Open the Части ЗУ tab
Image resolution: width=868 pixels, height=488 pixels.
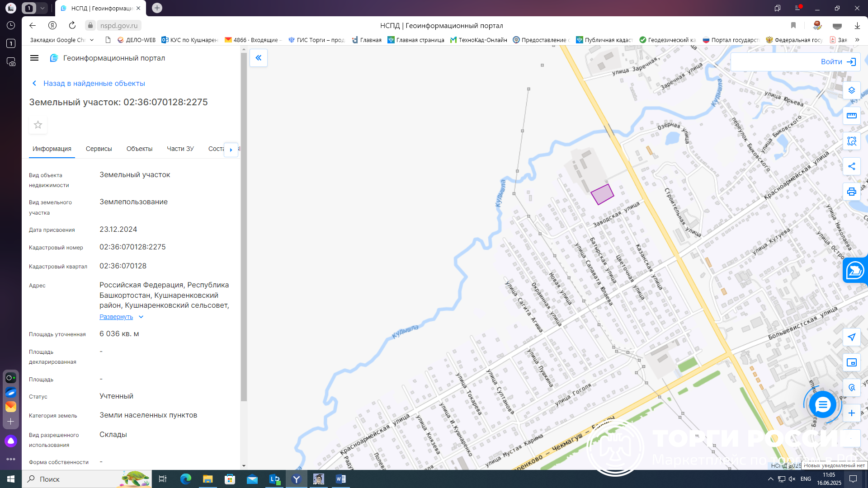coord(180,149)
